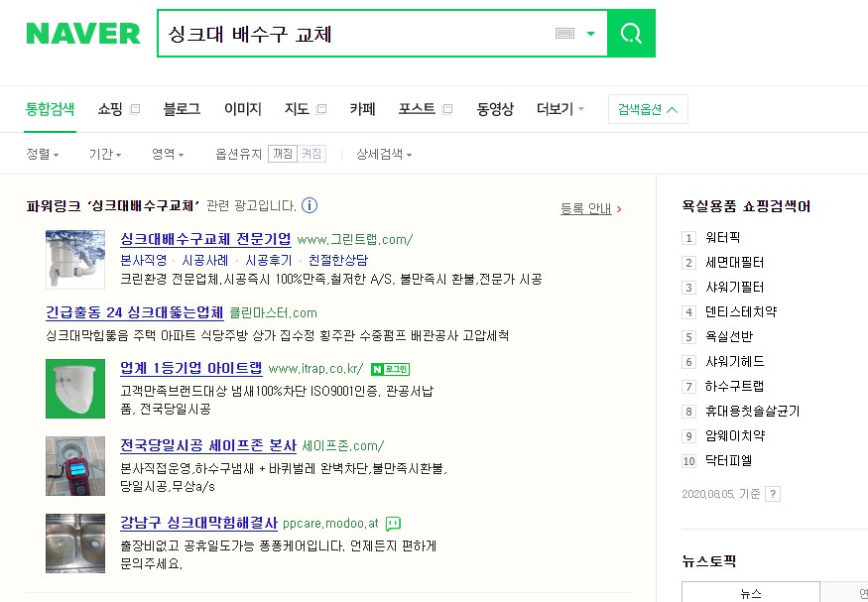Click shopping keyword 덴티스테치약
The image size is (868, 602).
click(x=741, y=312)
